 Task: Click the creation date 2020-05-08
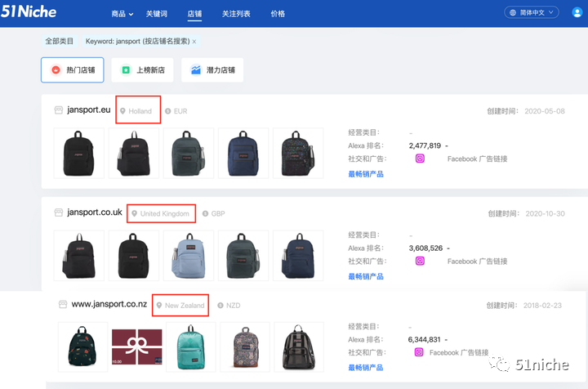(x=545, y=111)
